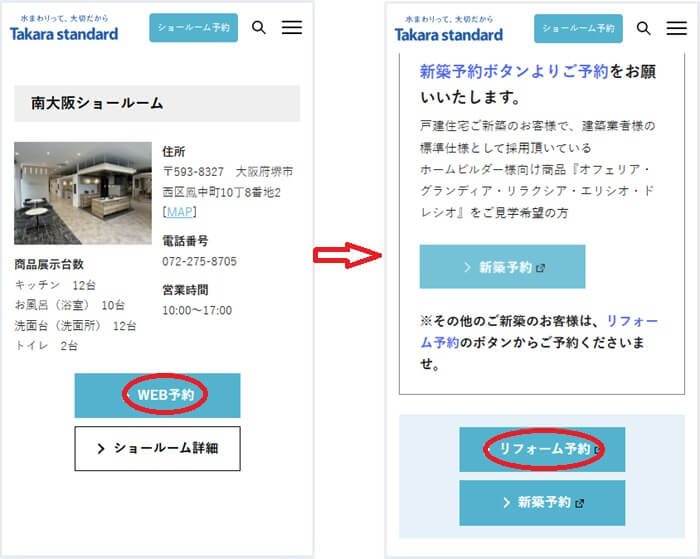Click the showroom interior photo
700x559 pixels.
(83, 193)
